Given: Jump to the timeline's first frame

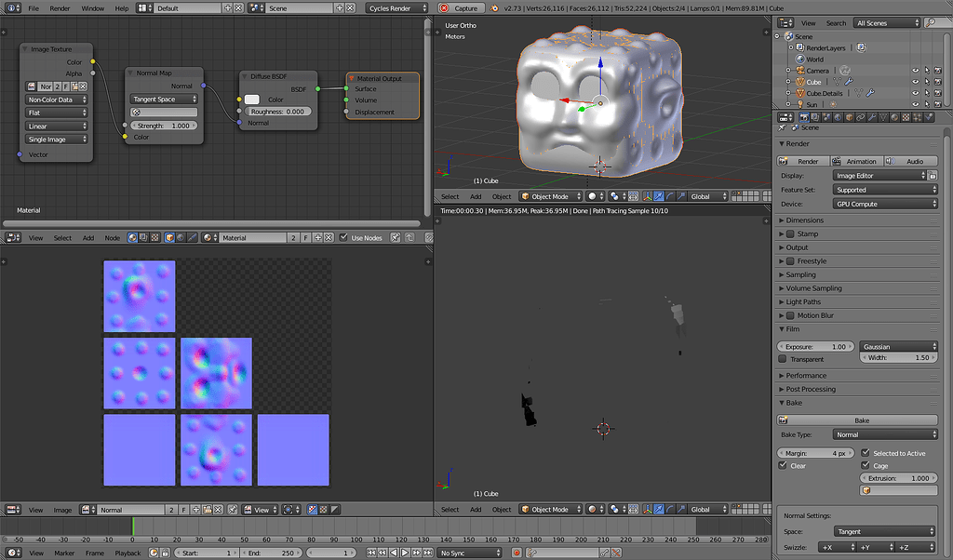Looking at the screenshot, I should pyautogui.click(x=370, y=553).
